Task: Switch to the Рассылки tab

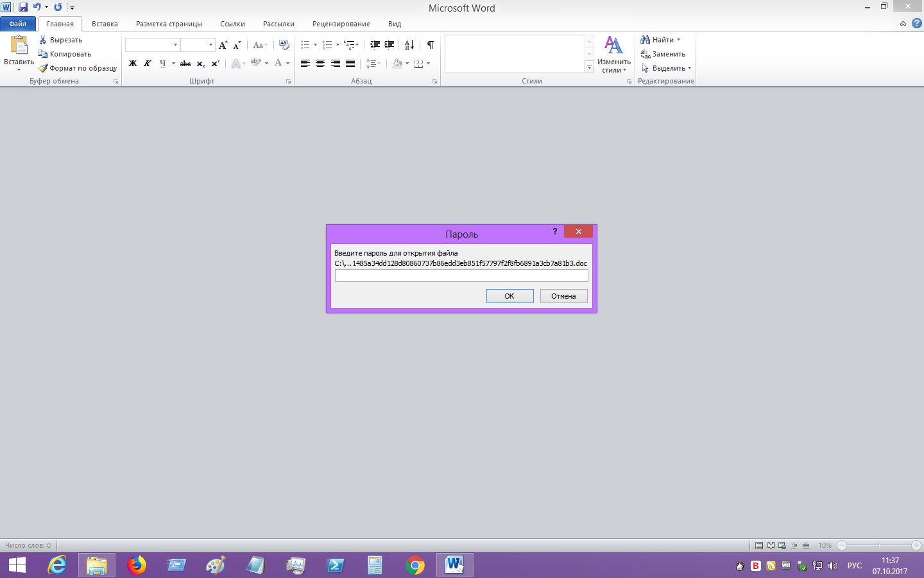Action: point(278,24)
